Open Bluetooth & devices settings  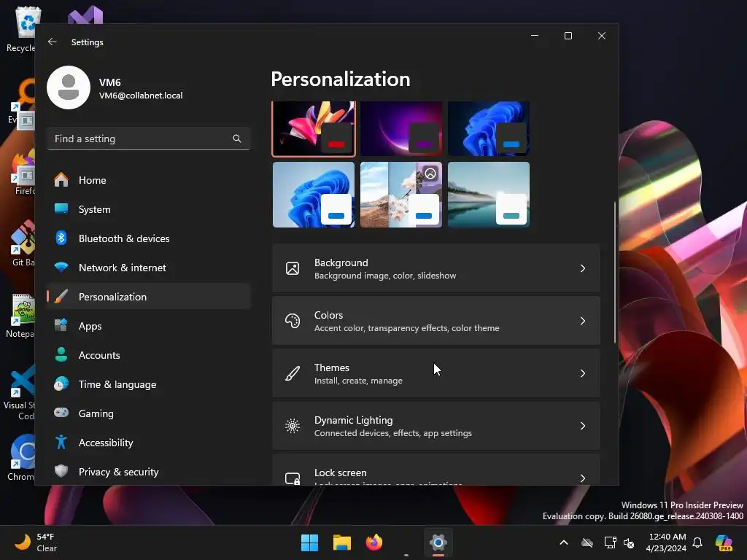[149, 238]
